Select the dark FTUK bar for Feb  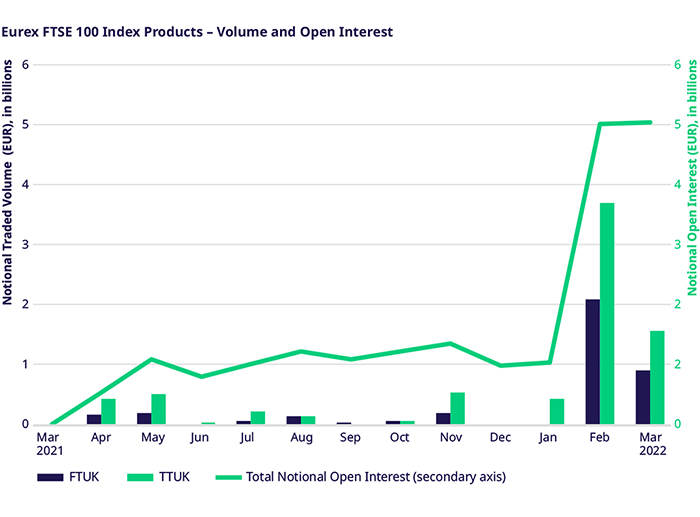tap(592, 361)
